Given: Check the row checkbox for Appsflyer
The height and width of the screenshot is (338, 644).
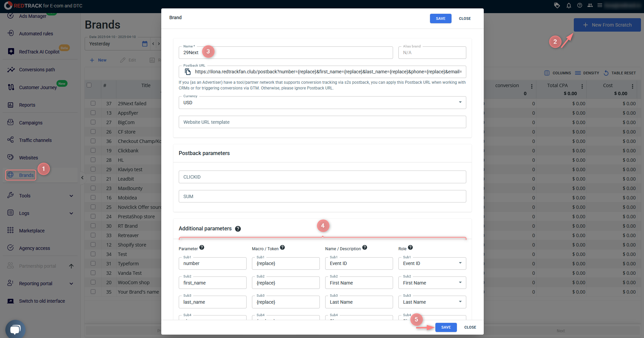Looking at the screenshot, I should pos(93,113).
